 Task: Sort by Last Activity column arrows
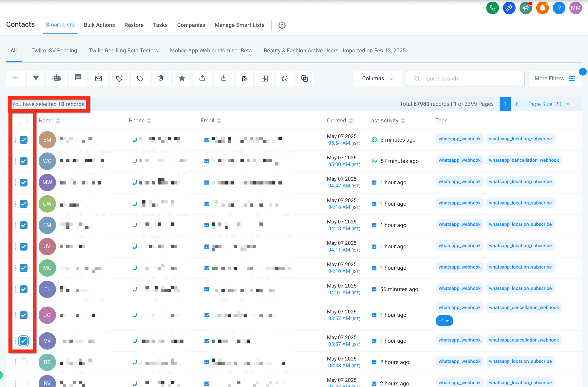[x=403, y=120]
